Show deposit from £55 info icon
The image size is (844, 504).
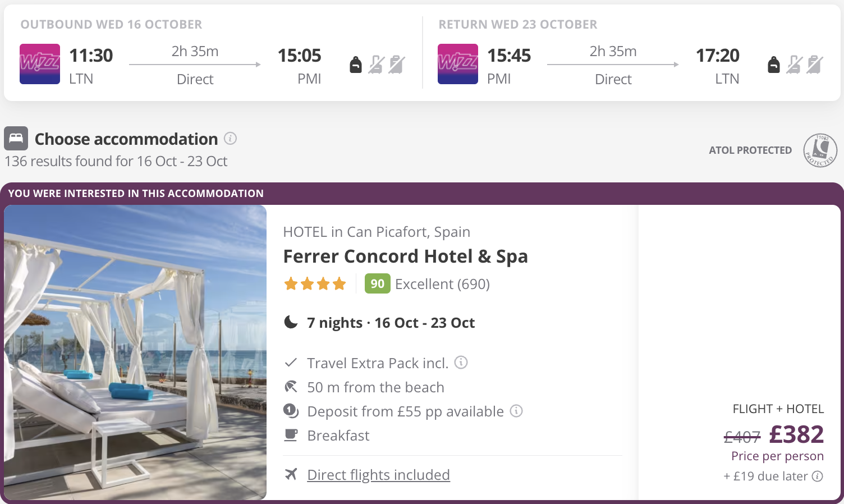[516, 411]
